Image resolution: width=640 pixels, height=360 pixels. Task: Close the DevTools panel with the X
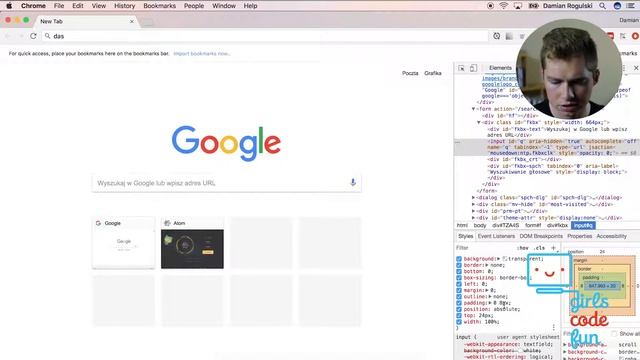point(636,68)
